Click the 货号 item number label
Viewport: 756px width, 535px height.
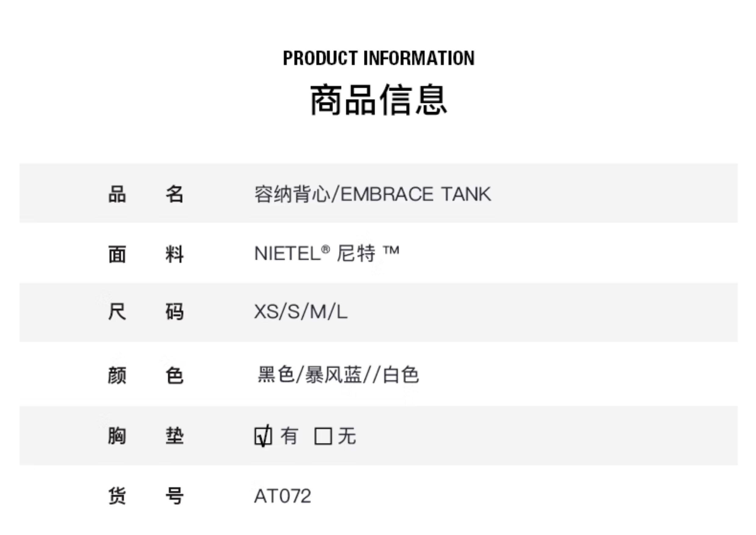(x=146, y=496)
